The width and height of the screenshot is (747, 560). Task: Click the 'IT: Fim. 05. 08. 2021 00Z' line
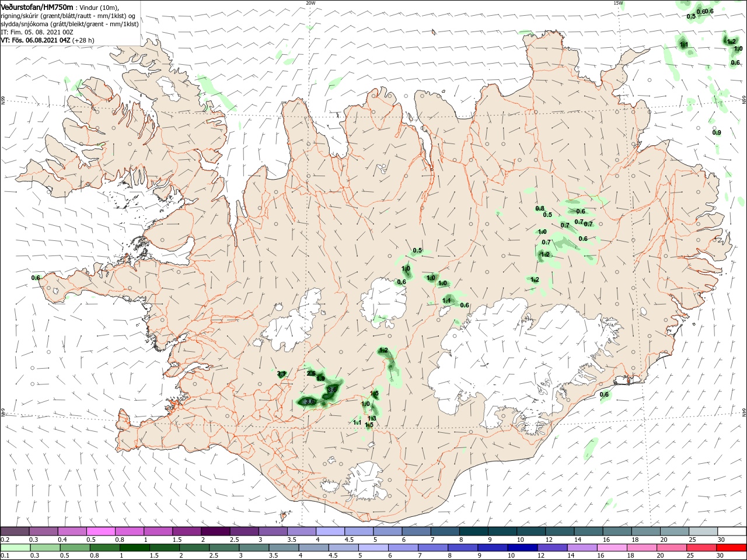point(37,32)
